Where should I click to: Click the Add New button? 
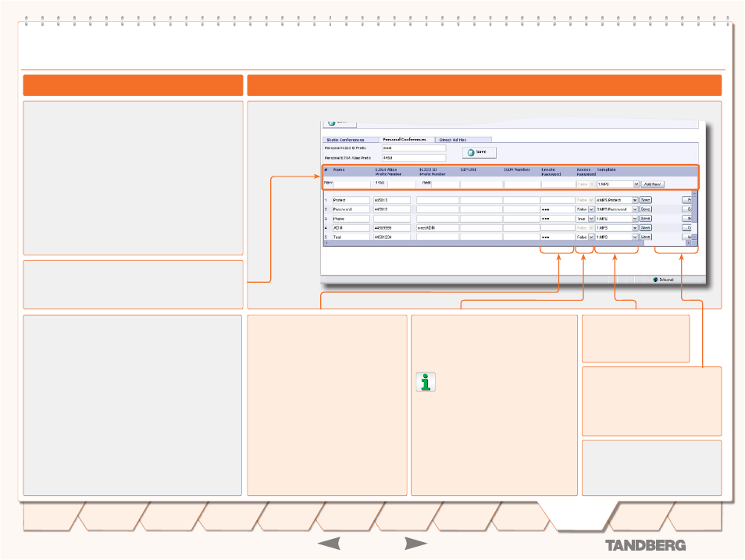pos(652,184)
